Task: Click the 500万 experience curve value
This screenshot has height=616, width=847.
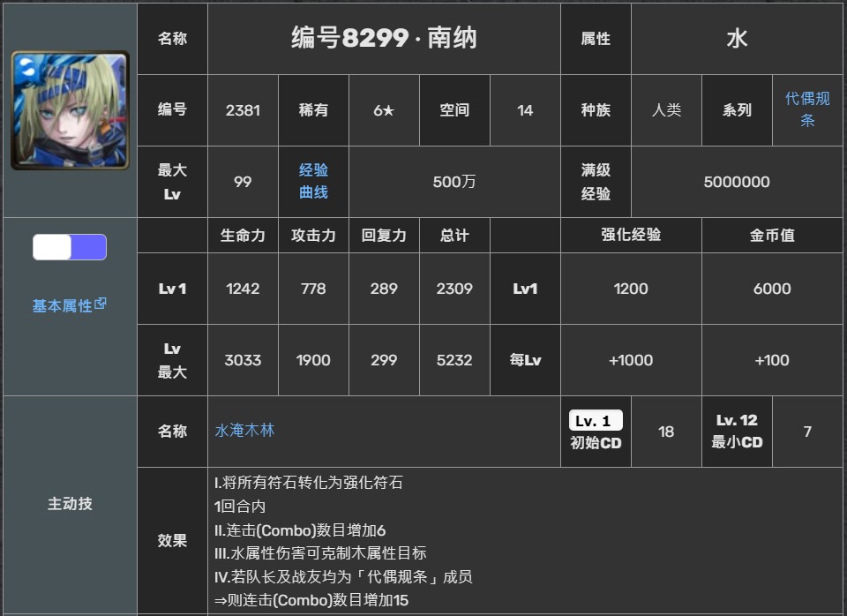Action: pyautogui.click(x=454, y=182)
